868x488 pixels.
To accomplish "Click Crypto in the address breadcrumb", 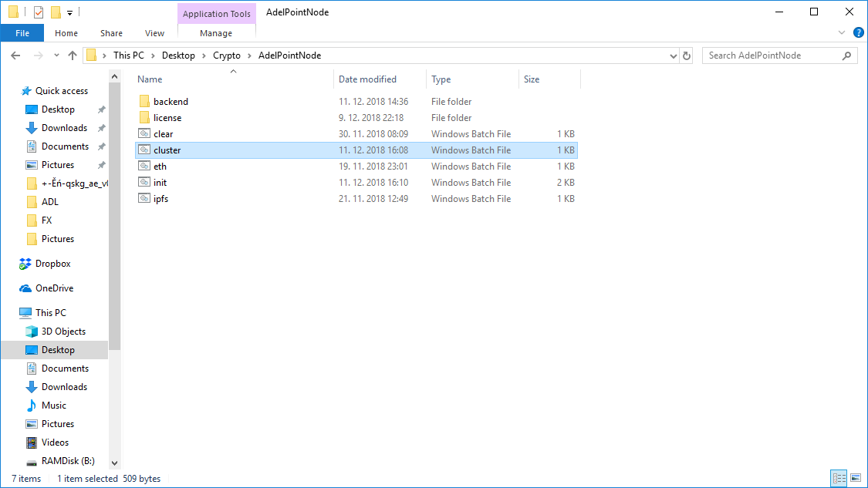I will (x=227, y=56).
